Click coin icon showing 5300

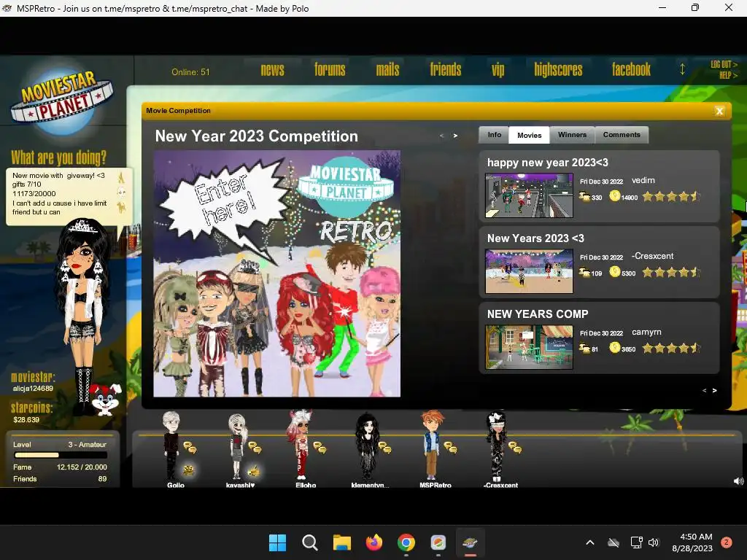click(614, 272)
